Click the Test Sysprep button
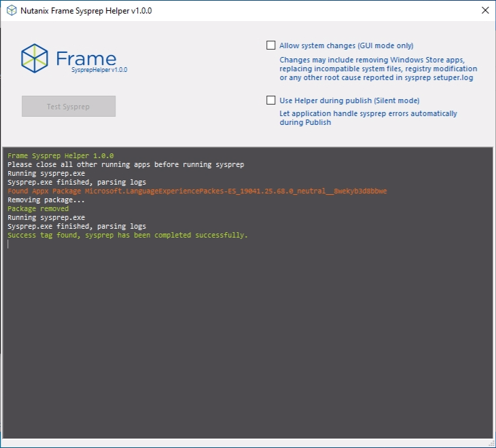This screenshot has width=496, height=448. click(69, 106)
